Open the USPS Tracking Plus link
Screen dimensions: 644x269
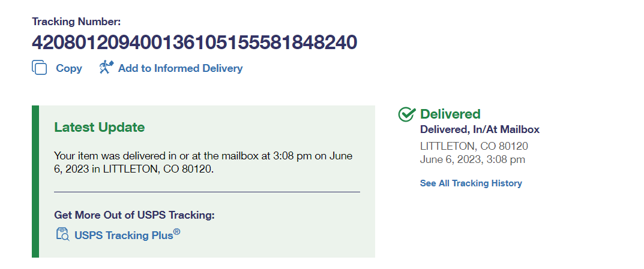pos(124,235)
